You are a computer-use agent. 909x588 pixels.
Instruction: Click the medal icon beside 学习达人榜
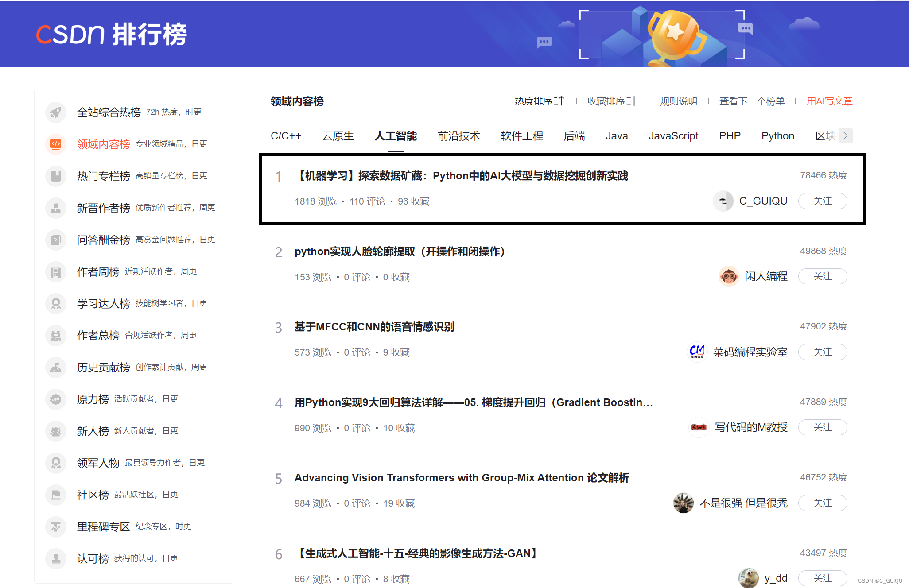(56, 303)
